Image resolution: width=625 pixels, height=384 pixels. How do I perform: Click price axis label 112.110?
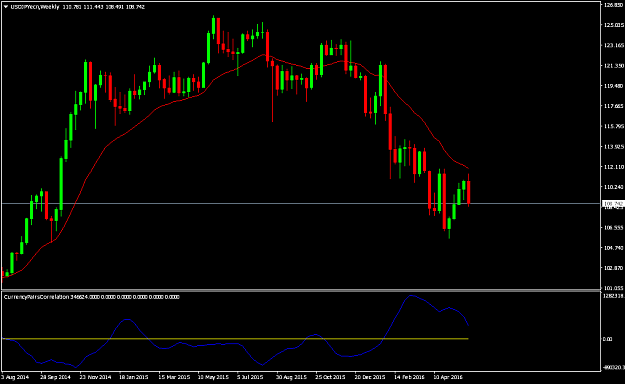pos(614,167)
